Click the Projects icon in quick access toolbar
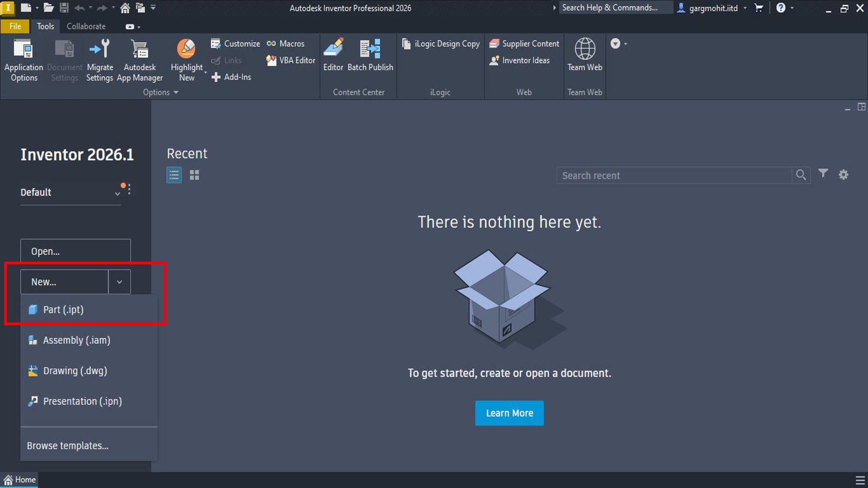The height and width of the screenshot is (488, 868). (x=140, y=7)
